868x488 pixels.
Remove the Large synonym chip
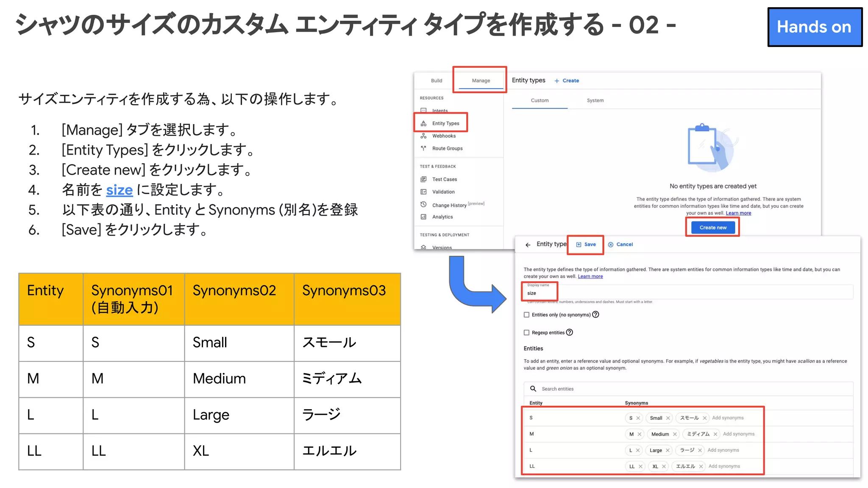(668, 450)
